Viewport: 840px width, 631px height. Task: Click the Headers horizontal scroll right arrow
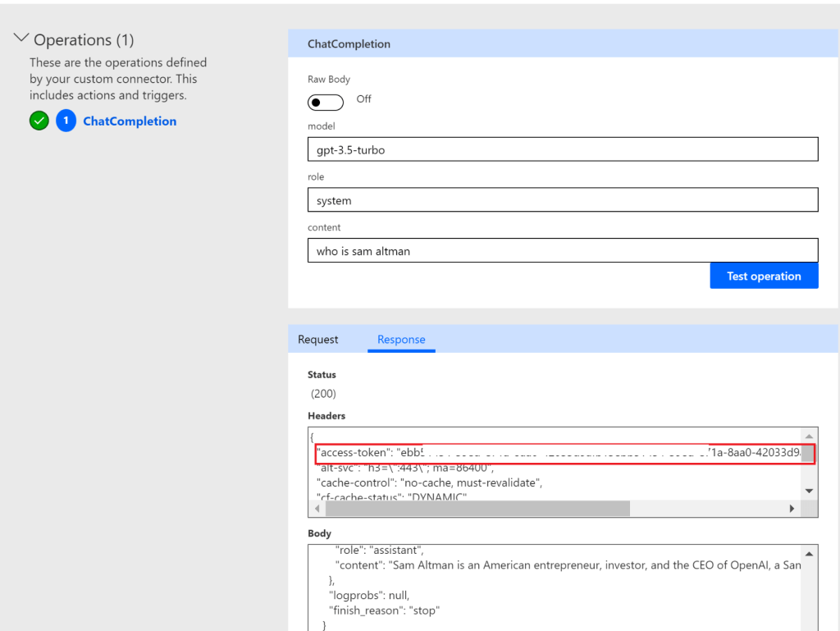[792, 509]
